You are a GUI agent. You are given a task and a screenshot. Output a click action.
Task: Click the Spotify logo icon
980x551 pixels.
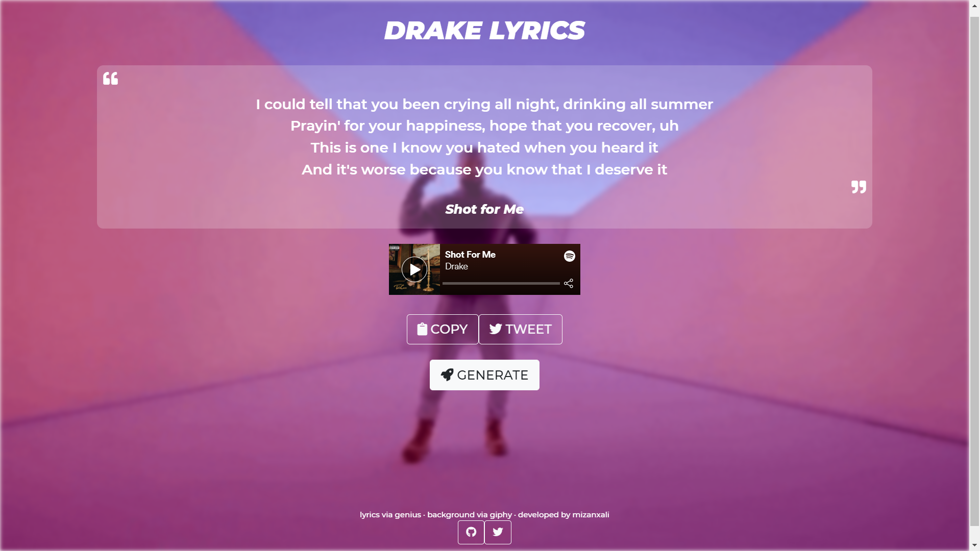(570, 256)
